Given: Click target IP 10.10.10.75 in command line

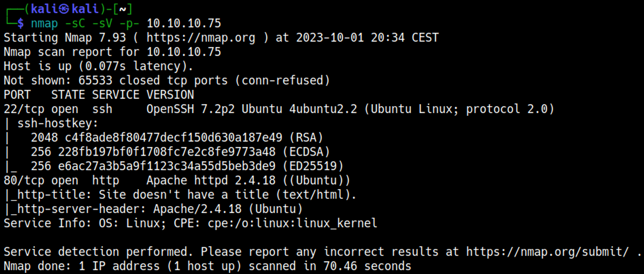Looking at the screenshot, I should pyautogui.click(x=184, y=23).
